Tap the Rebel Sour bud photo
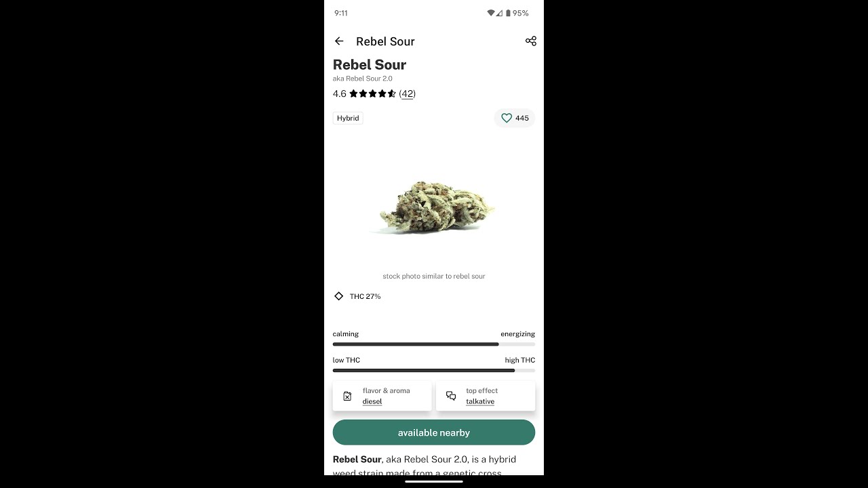 click(434, 208)
